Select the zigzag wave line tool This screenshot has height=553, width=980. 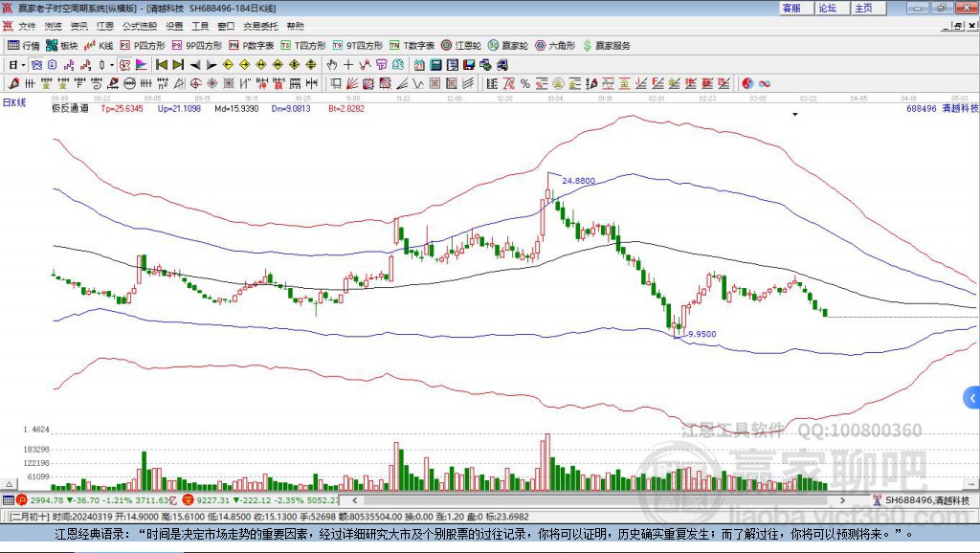417,84
